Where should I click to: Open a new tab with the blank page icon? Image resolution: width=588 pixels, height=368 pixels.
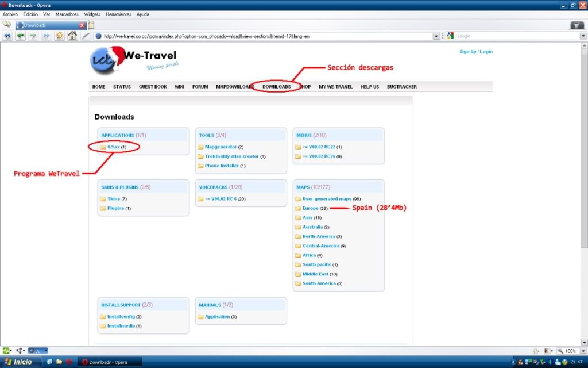pos(91,25)
